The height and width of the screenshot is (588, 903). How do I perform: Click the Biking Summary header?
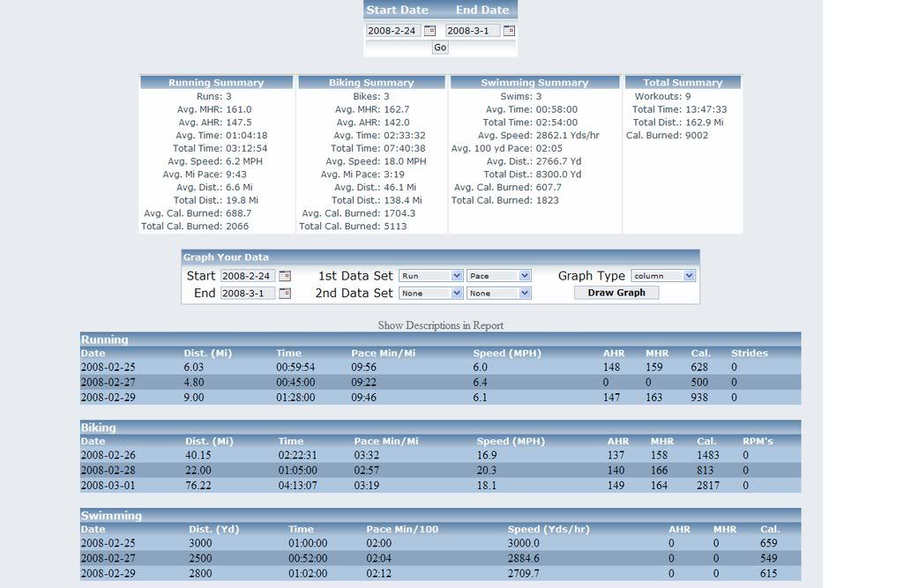371,82
